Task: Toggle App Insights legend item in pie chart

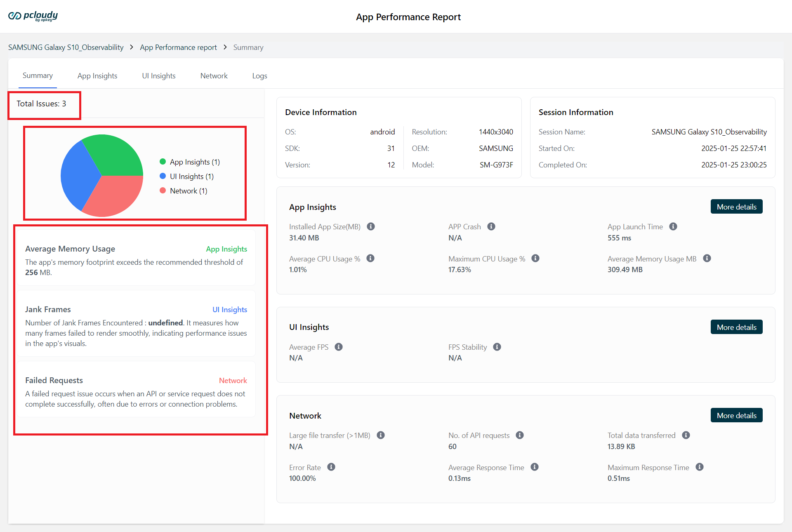Action: pos(190,162)
